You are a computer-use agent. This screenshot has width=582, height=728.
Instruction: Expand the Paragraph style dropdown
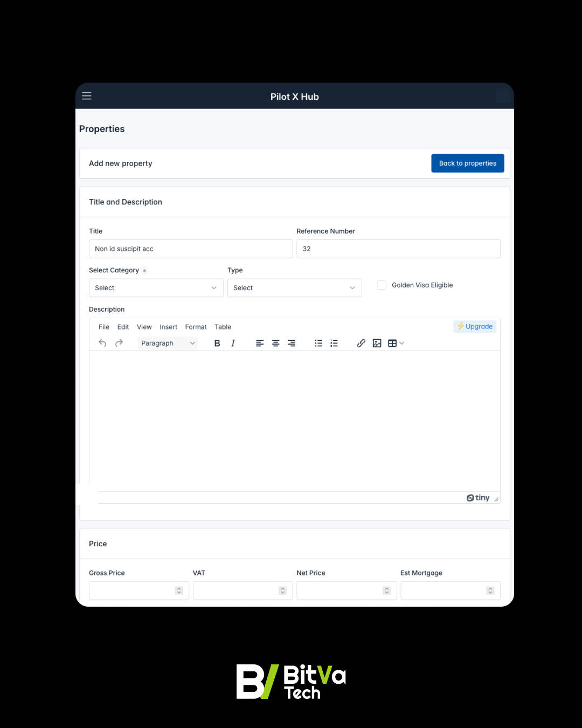tap(168, 343)
